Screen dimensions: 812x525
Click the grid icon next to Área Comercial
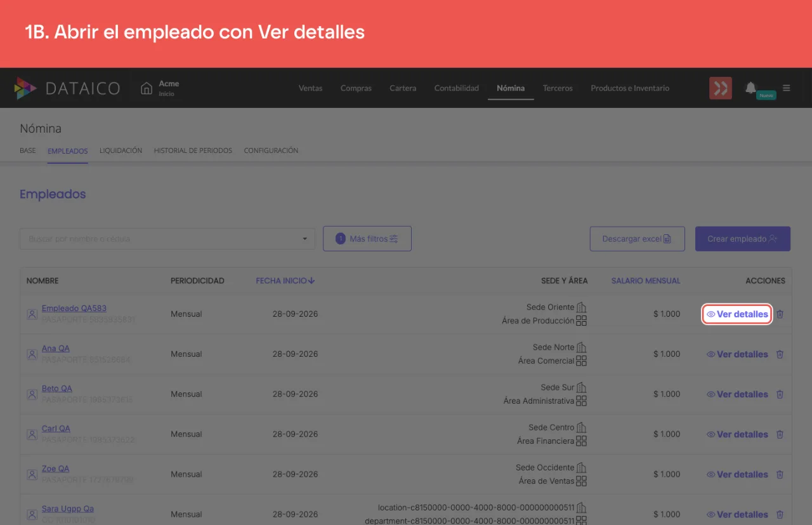(x=581, y=361)
